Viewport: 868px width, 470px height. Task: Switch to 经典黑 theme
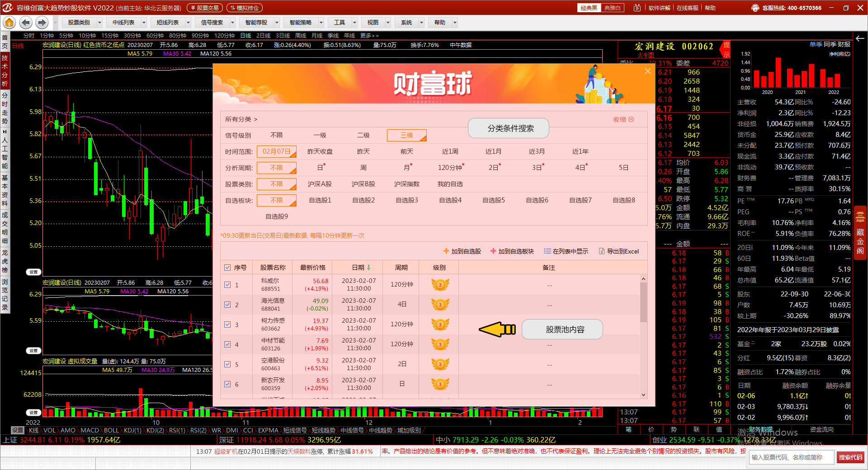pos(589,8)
